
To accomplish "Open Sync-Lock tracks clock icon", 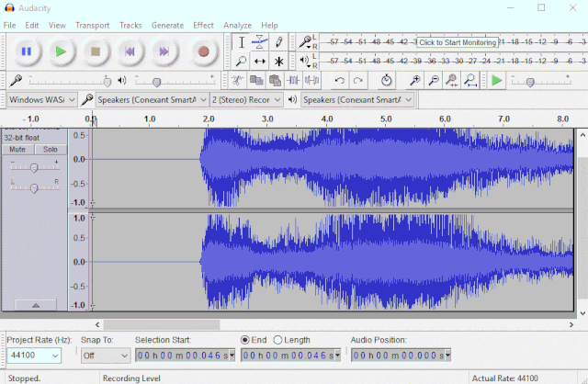I will [x=386, y=80].
